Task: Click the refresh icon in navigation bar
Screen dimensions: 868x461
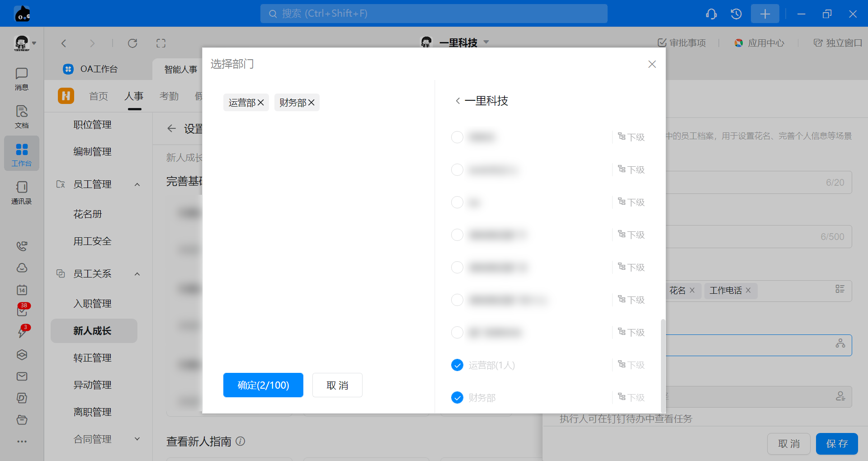Action: [x=132, y=43]
